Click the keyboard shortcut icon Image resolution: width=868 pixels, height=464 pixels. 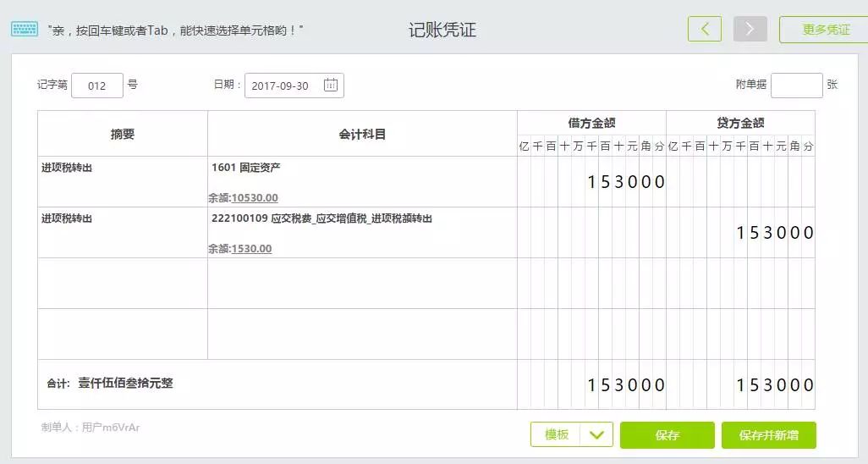24,30
